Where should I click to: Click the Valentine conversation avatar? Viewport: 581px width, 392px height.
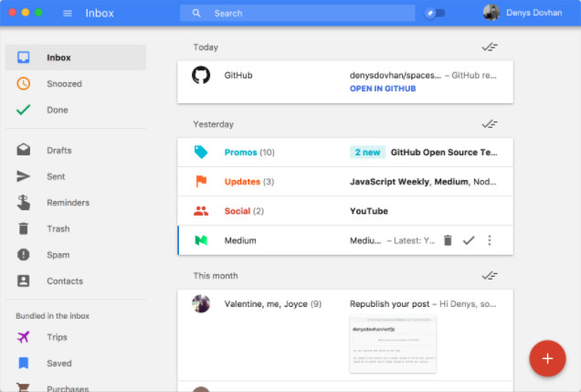(x=201, y=303)
